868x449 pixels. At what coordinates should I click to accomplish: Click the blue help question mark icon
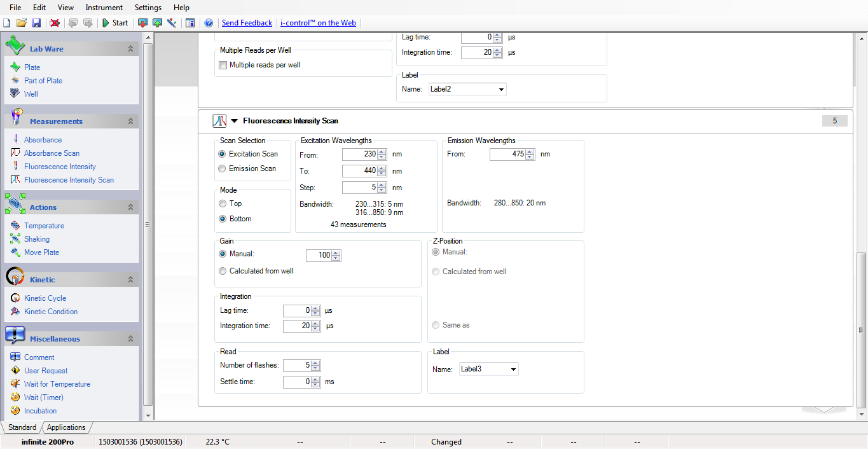208,23
